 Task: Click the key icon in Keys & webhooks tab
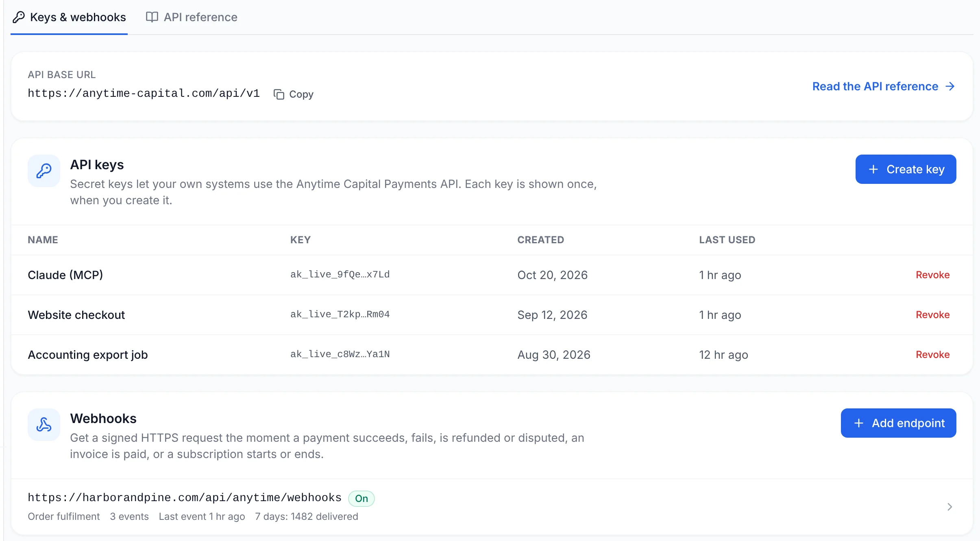tap(19, 17)
